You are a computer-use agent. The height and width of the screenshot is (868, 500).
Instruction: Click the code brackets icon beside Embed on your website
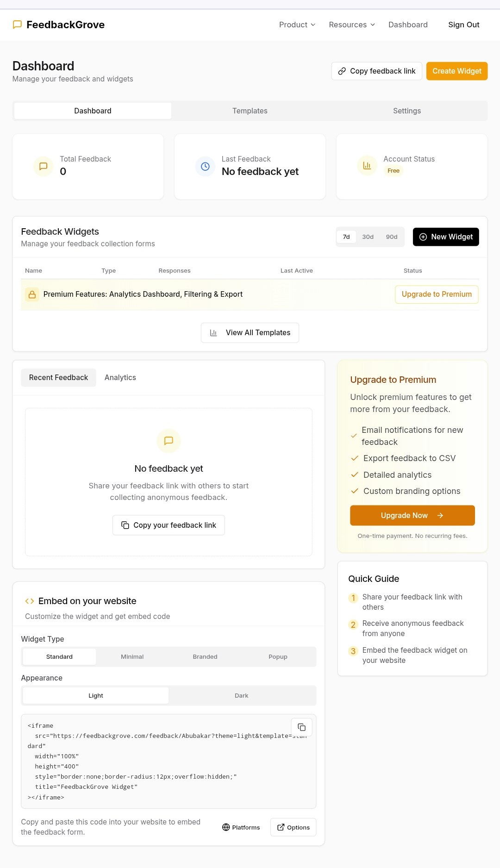(30, 601)
